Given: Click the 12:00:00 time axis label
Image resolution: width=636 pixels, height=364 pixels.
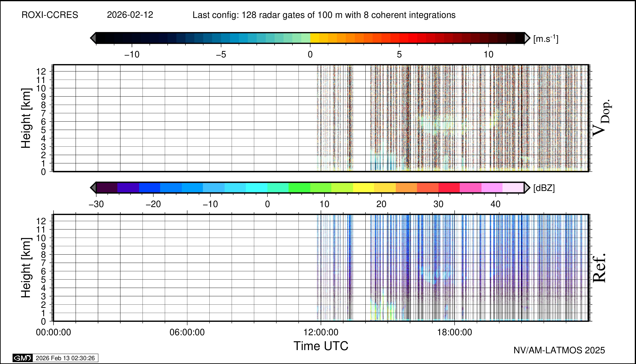Looking at the screenshot, I should [321, 332].
